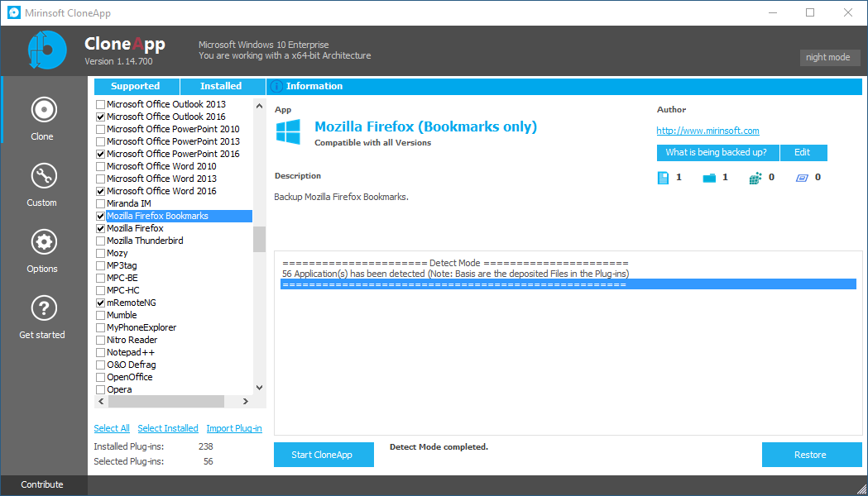Toggle night mode button

(x=827, y=57)
